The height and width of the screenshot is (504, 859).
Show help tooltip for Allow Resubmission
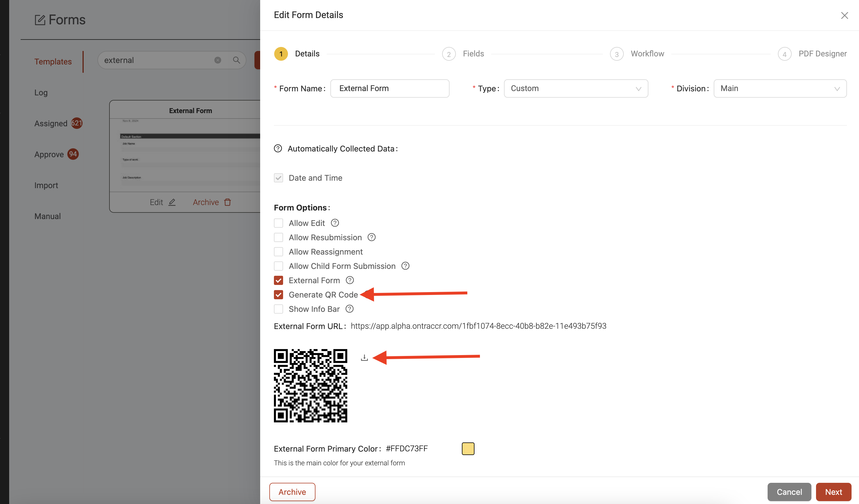(x=372, y=237)
